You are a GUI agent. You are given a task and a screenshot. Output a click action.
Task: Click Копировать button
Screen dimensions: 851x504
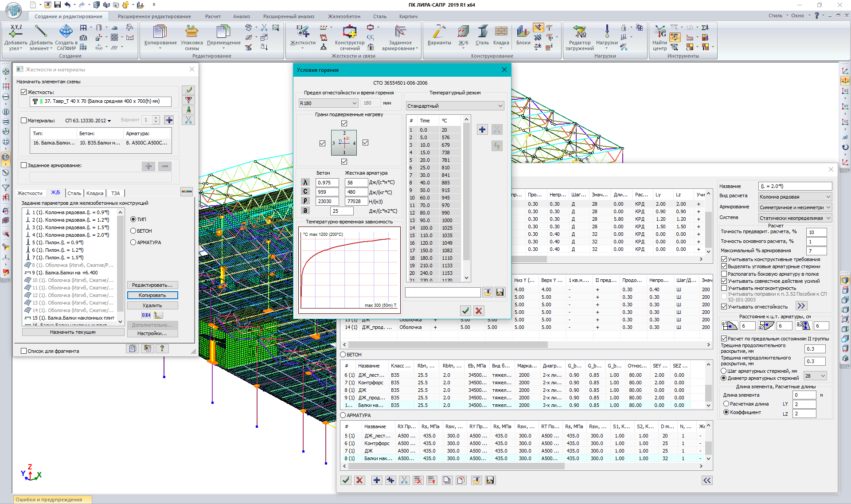(x=152, y=295)
